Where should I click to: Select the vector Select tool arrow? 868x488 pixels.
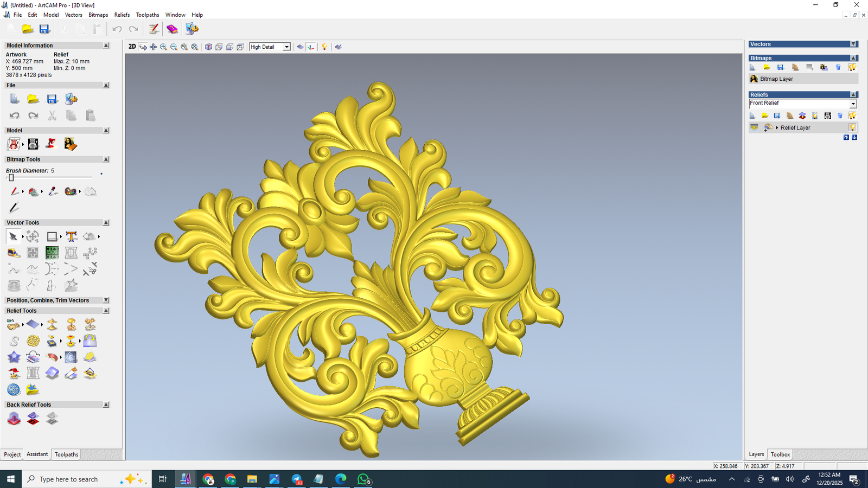(13, 236)
